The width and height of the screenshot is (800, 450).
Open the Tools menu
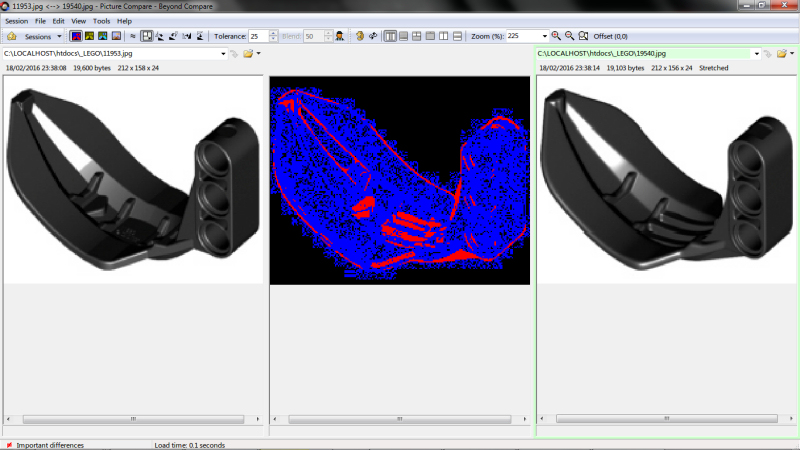point(102,20)
